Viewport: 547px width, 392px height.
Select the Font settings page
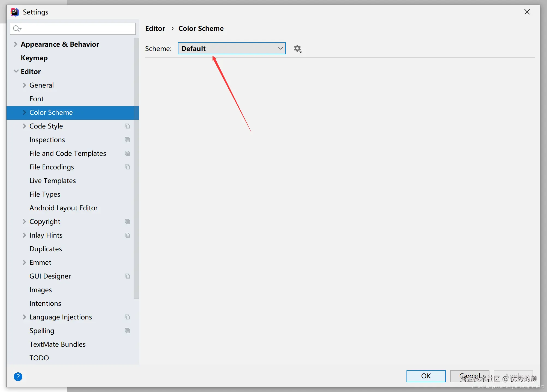(x=37, y=99)
